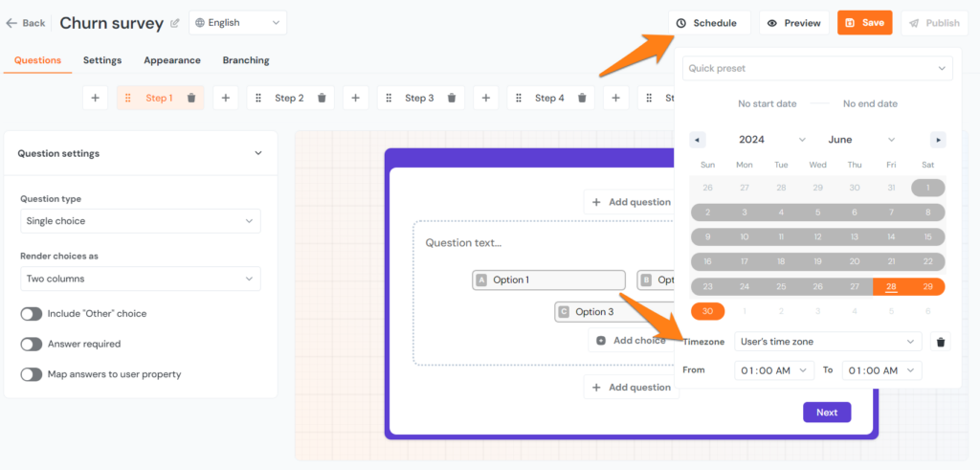Delete Step 1 with its trash icon
The width and height of the screenshot is (980, 470).
coord(191,98)
